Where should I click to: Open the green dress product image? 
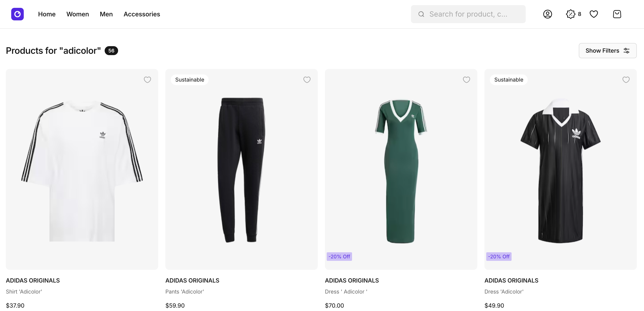point(401,170)
